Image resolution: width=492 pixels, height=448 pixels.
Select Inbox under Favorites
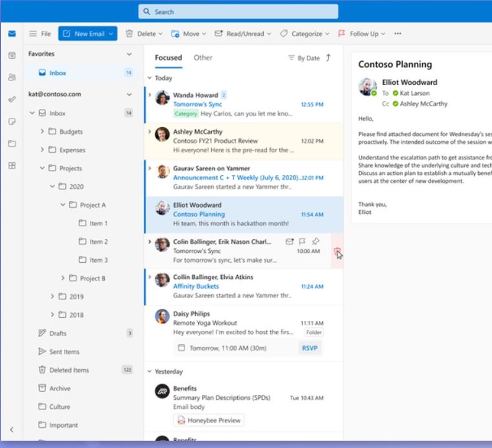coord(81,73)
